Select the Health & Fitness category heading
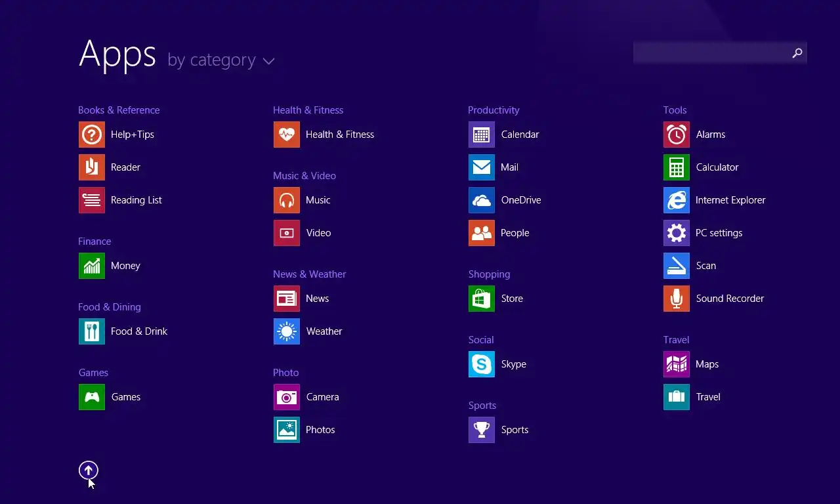Viewport: 840px width, 504px height. coord(308,110)
